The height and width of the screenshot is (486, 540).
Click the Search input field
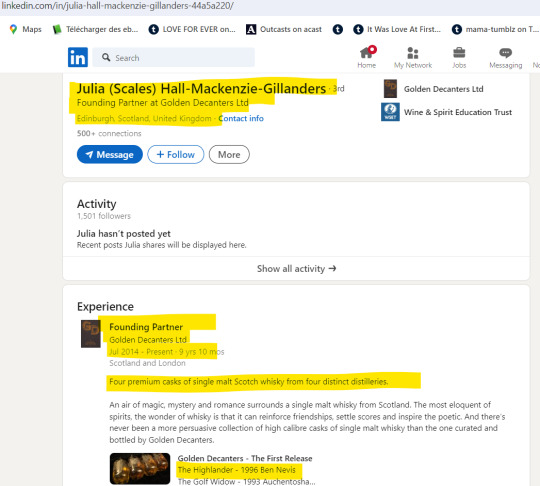(174, 57)
